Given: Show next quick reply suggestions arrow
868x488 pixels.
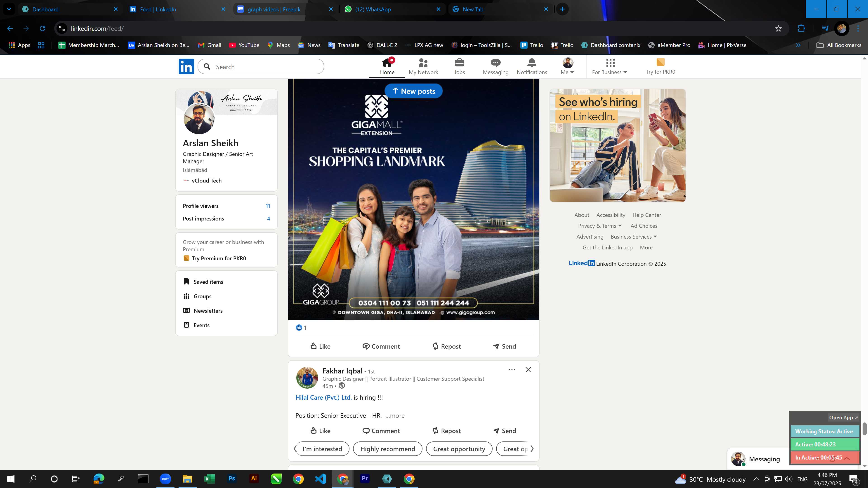Looking at the screenshot, I should [x=532, y=449].
